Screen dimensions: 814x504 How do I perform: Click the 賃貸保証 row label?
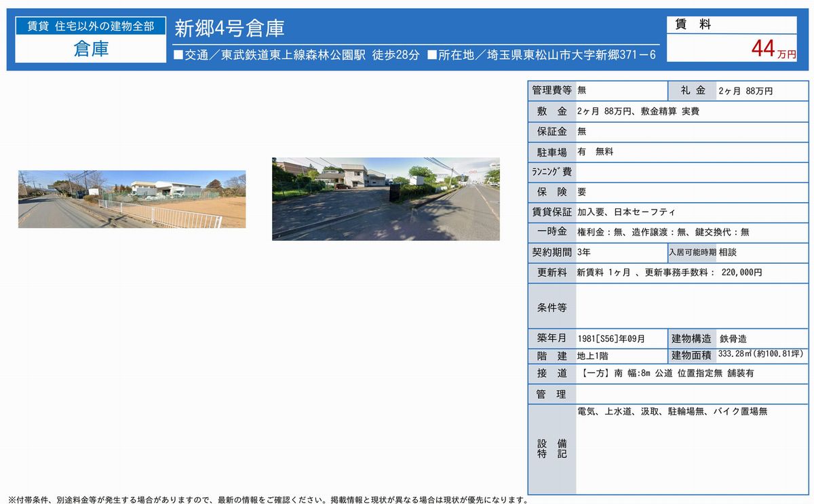pyautogui.click(x=551, y=212)
